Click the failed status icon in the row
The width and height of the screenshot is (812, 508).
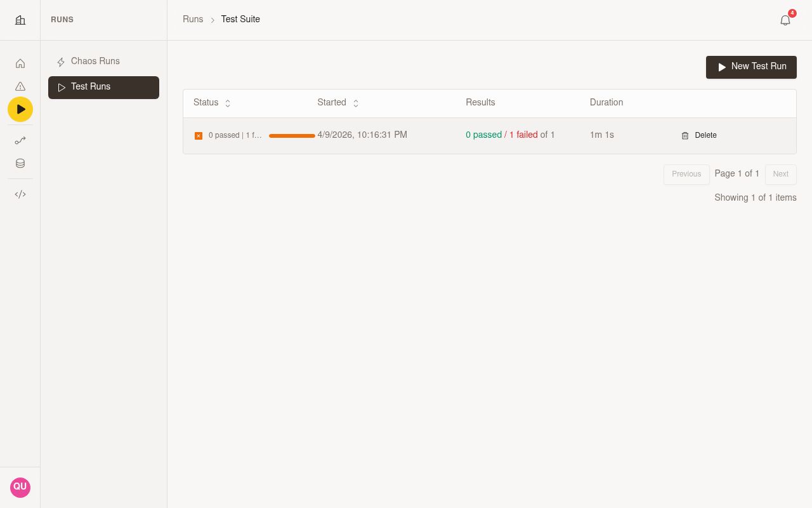[199, 136]
